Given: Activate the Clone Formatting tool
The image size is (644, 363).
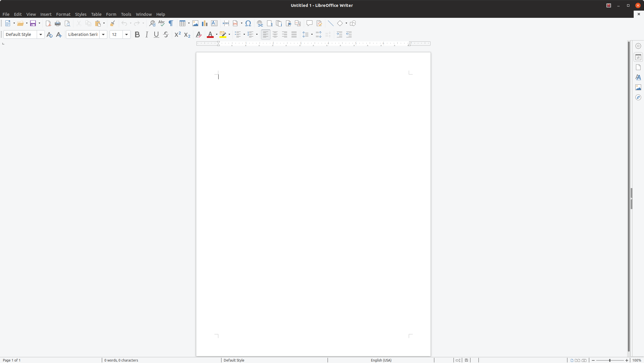Looking at the screenshot, I should point(112,23).
